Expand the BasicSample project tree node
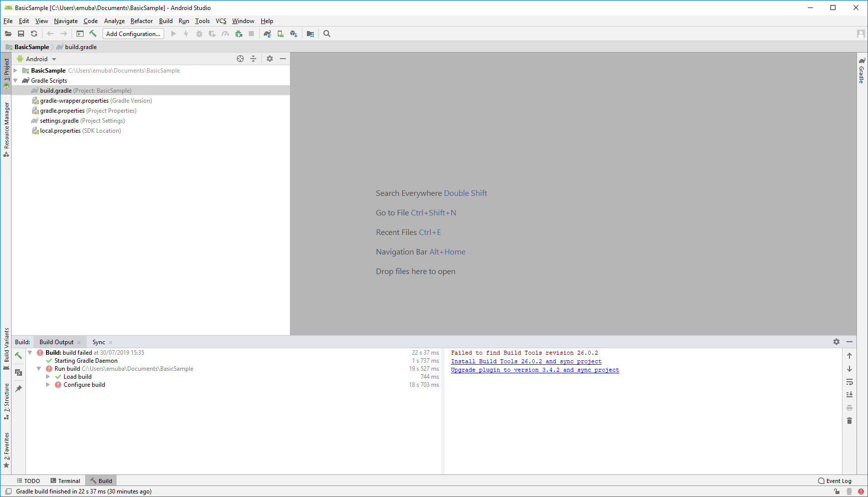Viewport: 868px width, 497px height. click(16, 71)
